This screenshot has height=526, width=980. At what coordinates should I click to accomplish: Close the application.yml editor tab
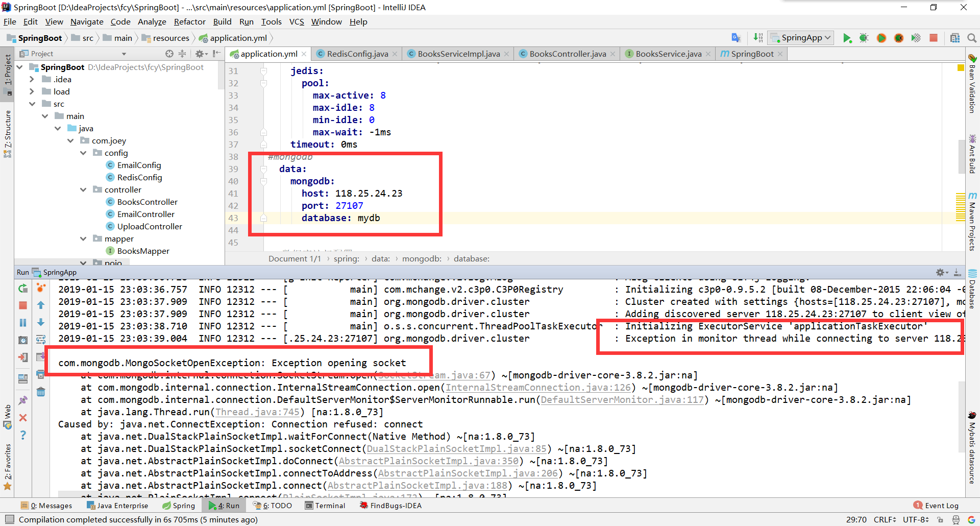[x=304, y=54]
